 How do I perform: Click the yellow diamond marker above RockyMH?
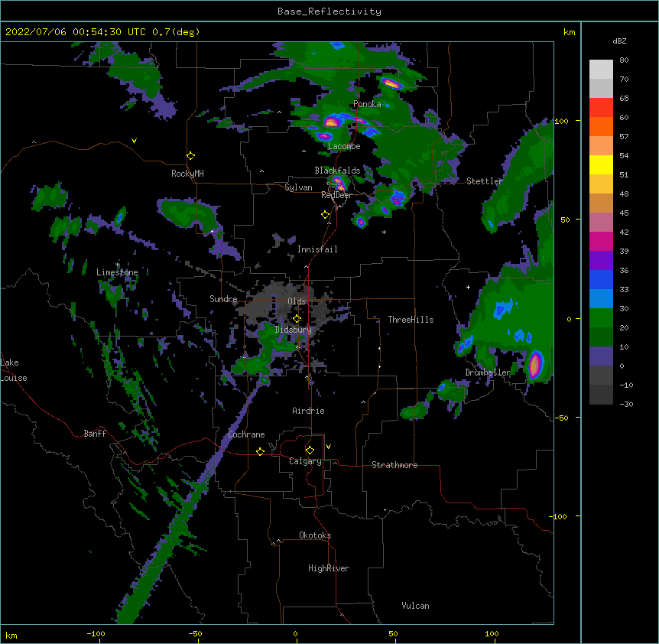(190, 156)
